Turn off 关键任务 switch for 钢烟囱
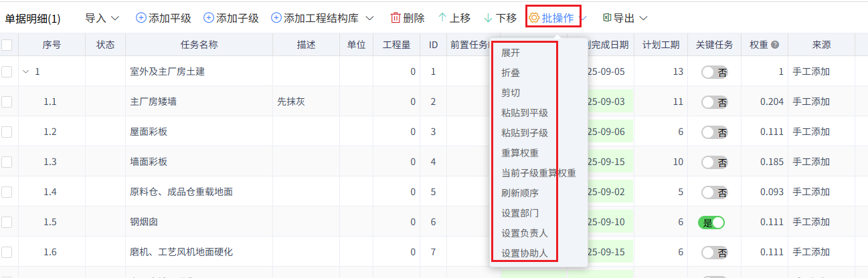 click(x=711, y=222)
